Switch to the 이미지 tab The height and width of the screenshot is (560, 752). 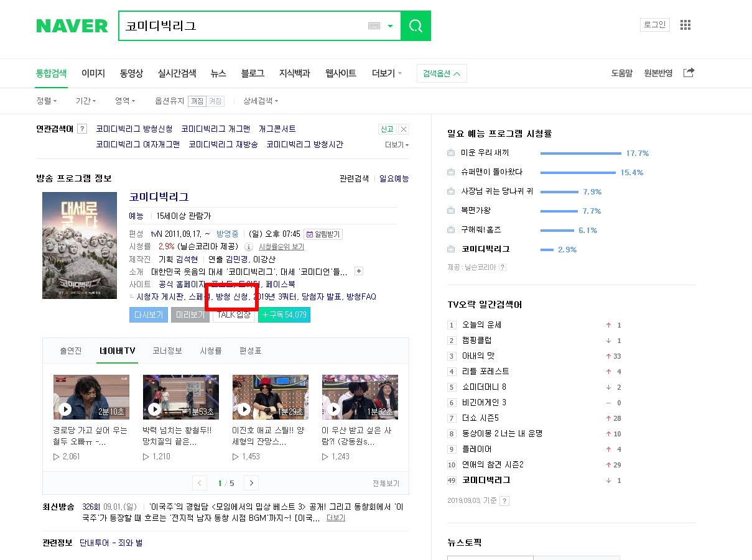pyautogui.click(x=93, y=73)
